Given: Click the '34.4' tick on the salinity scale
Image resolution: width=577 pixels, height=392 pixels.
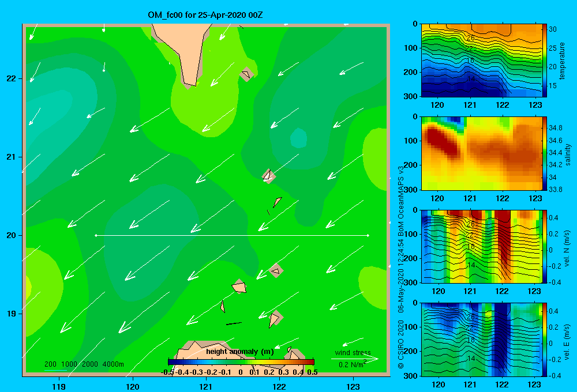Looking at the screenshot, I should [556, 153].
